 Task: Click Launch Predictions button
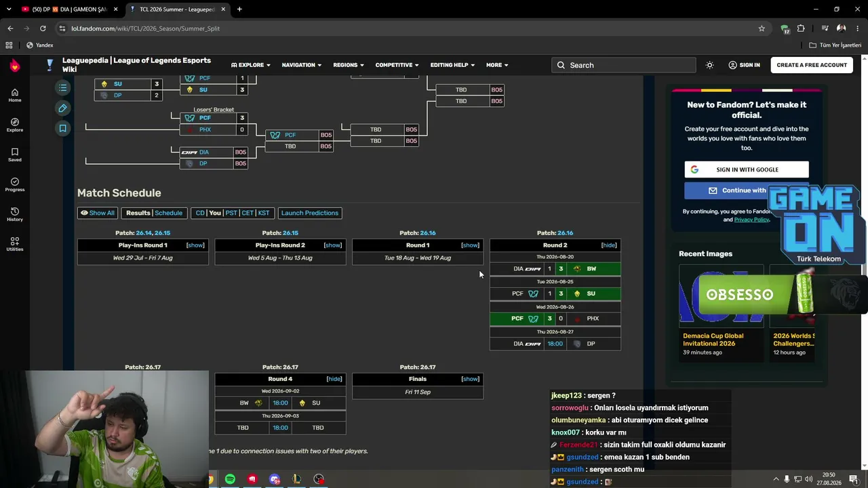coord(310,213)
